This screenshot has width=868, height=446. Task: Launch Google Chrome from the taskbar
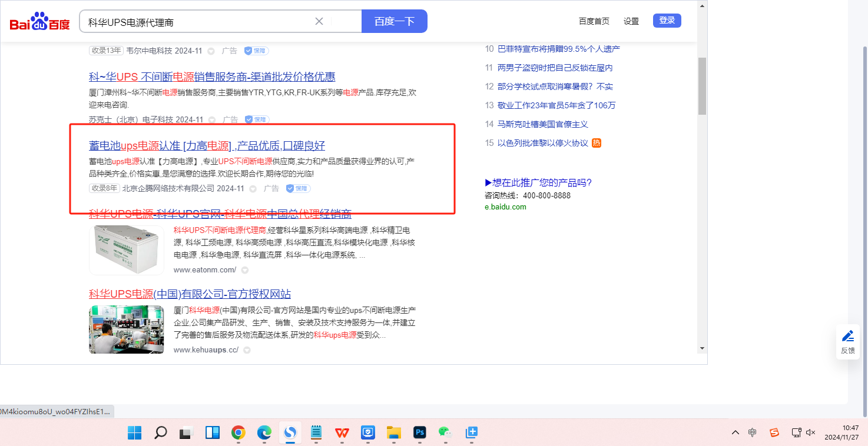pyautogui.click(x=238, y=433)
